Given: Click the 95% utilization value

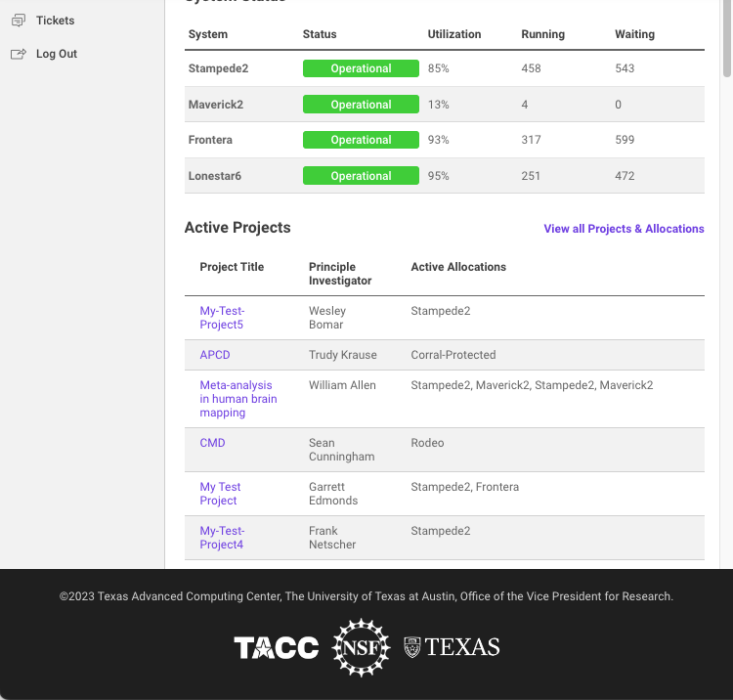Looking at the screenshot, I should [439, 176].
